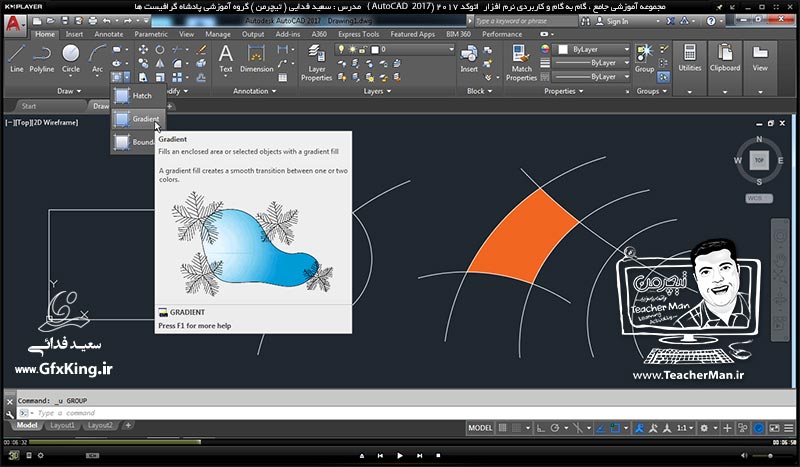Choose Hatch from the dropdown list
Viewport: 800px width, 467px height.
(x=138, y=96)
